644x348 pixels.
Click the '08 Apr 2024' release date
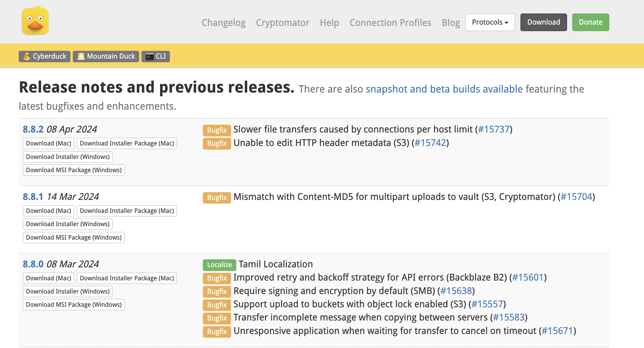tap(71, 129)
